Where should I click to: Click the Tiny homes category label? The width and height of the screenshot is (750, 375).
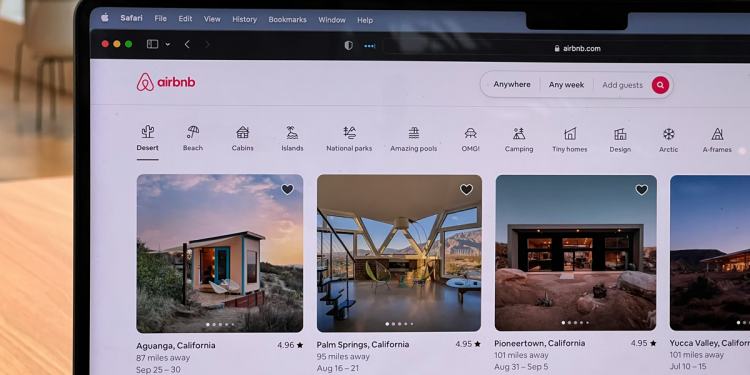[x=570, y=149]
